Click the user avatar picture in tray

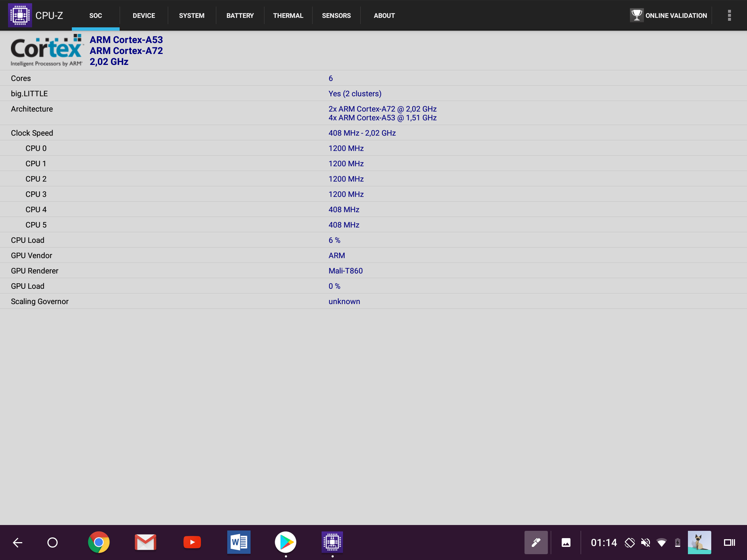[x=699, y=542]
